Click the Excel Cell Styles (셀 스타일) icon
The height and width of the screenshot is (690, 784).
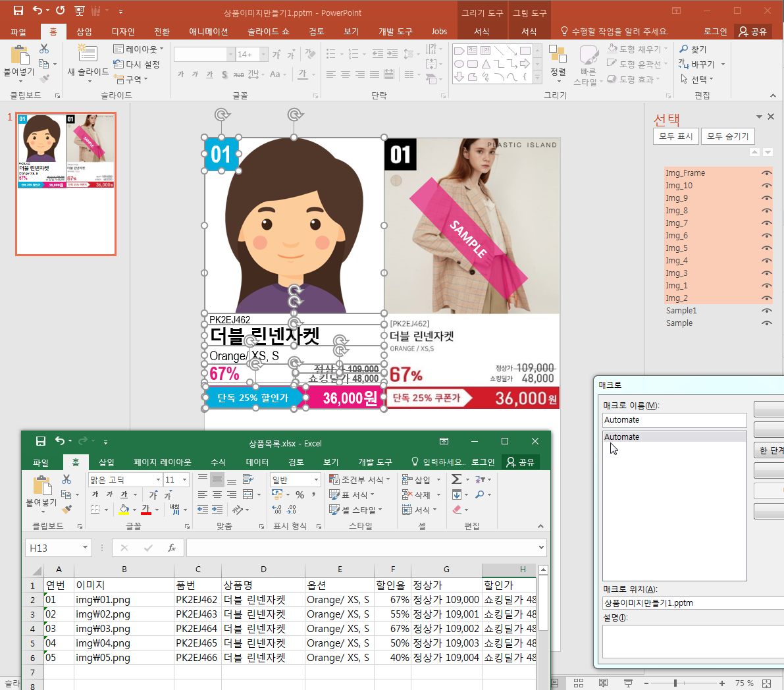pyautogui.click(x=334, y=510)
